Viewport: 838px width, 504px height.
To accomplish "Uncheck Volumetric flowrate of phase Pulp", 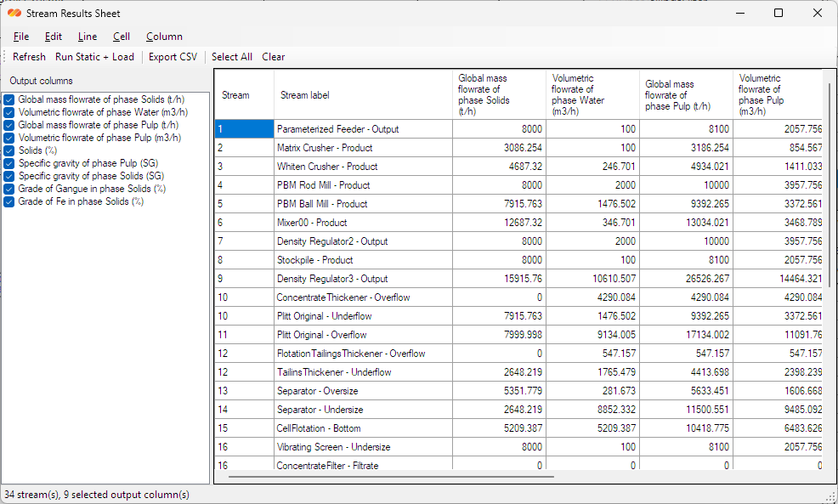I will point(9,138).
